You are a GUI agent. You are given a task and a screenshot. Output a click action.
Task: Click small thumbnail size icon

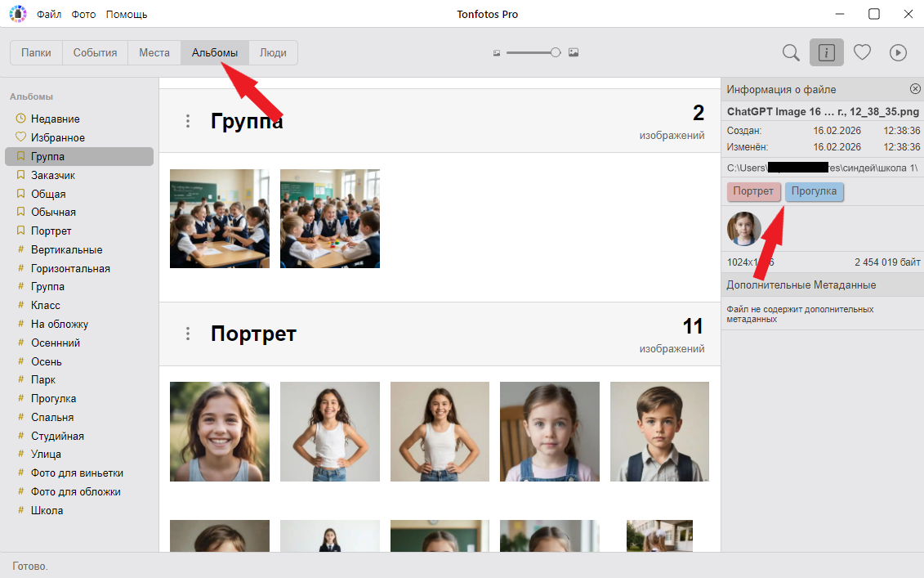496,53
